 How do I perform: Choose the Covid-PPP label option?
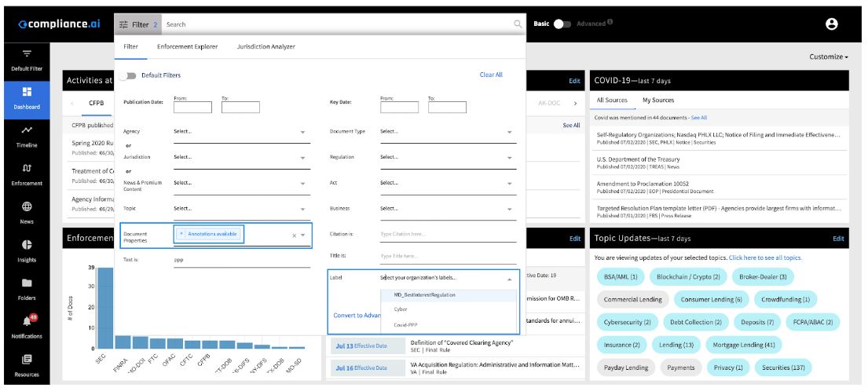pyautogui.click(x=449, y=325)
